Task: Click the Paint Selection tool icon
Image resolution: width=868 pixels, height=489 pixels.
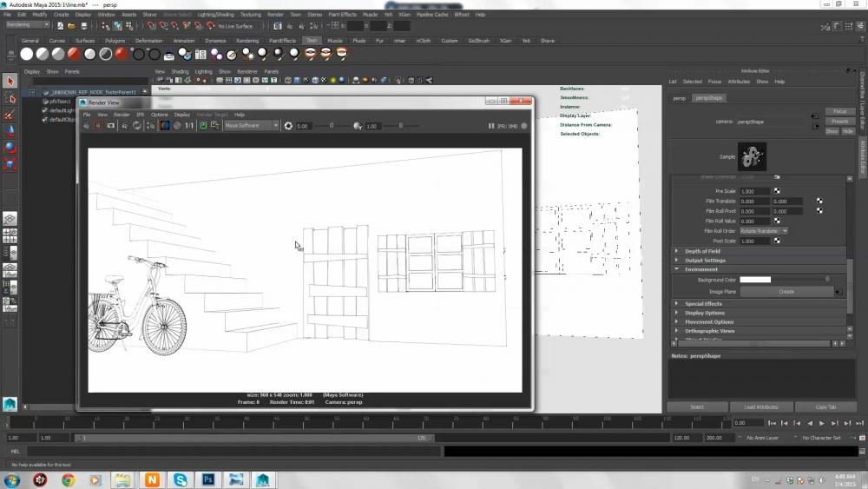Action: tap(10, 114)
